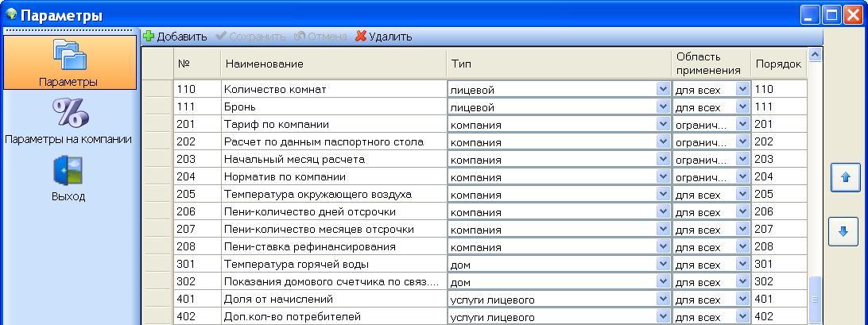Click the red X Удалить icon
This screenshot has width=868, height=325.
[x=361, y=37]
